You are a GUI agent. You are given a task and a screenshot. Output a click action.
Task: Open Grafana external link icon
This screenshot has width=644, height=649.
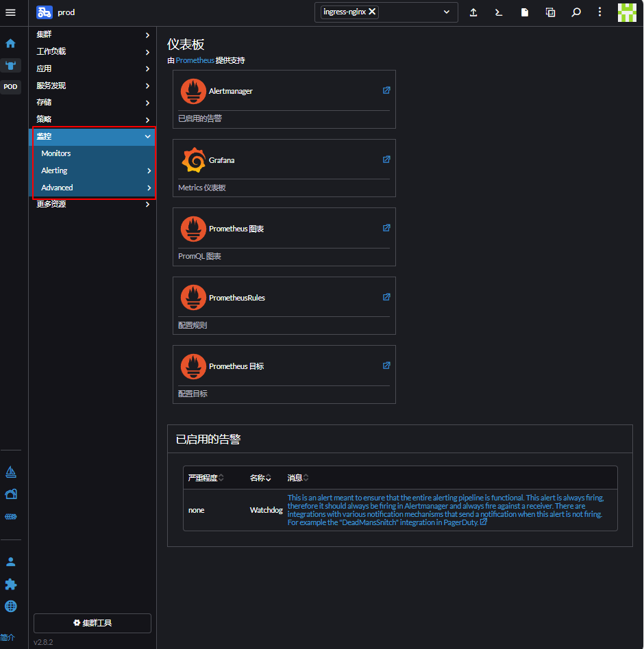(386, 160)
